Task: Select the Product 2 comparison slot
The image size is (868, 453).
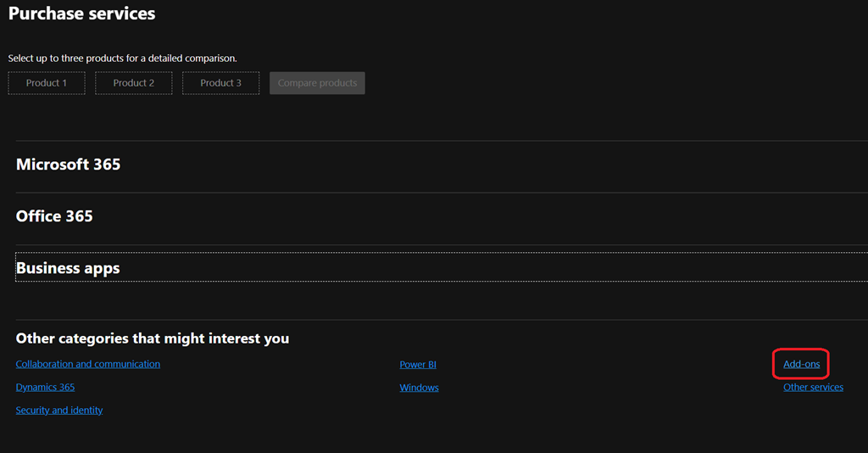Action: click(134, 83)
